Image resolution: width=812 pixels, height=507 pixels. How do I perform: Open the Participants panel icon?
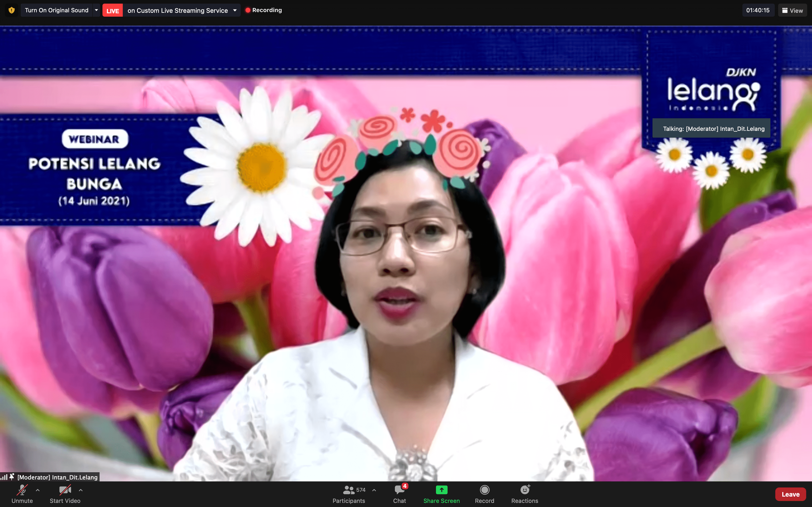(349, 490)
